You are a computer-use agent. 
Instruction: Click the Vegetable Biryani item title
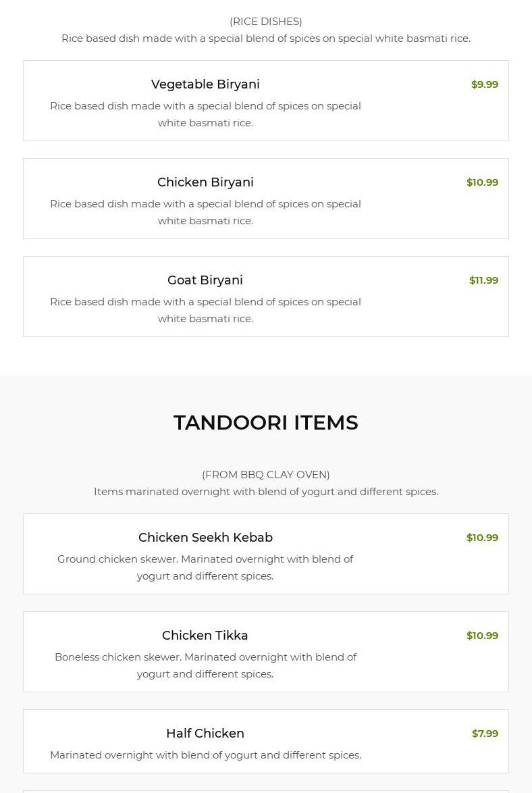(205, 84)
